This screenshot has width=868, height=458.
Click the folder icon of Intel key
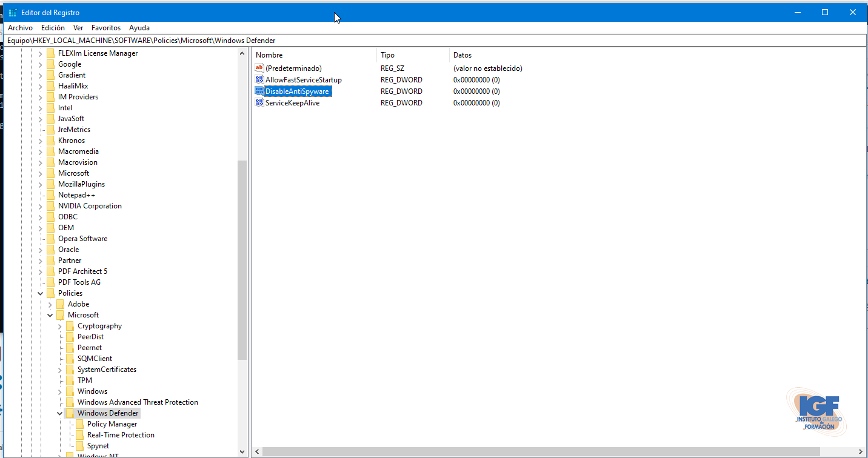50,108
